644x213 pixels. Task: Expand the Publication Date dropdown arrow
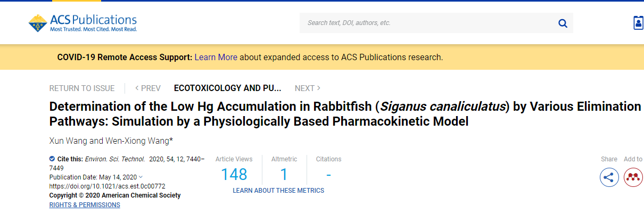click(141, 177)
